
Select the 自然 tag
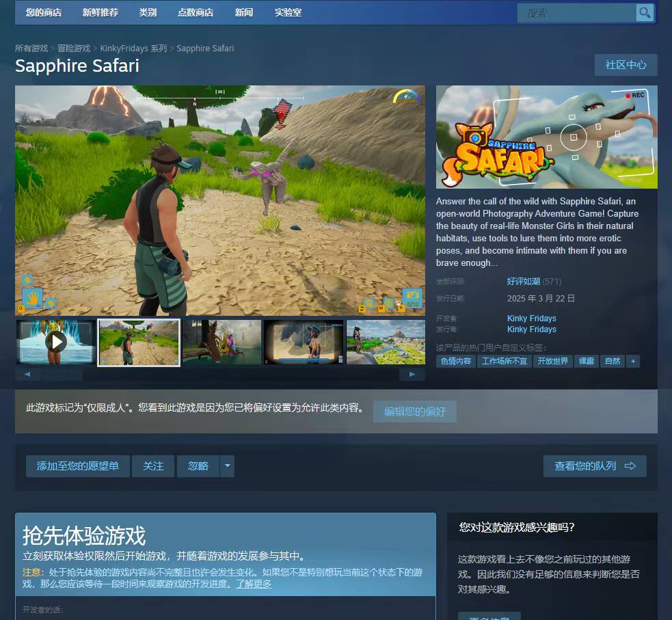(x=612, y=361)
